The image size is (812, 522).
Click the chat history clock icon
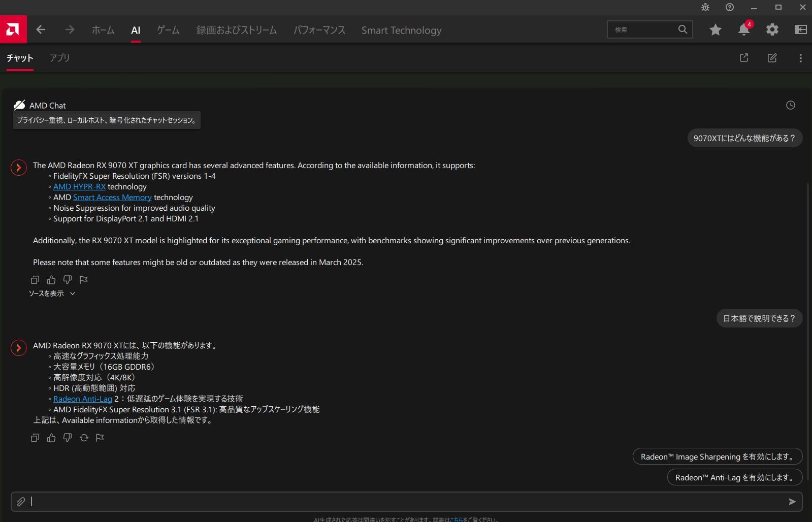tap(790, 105)
